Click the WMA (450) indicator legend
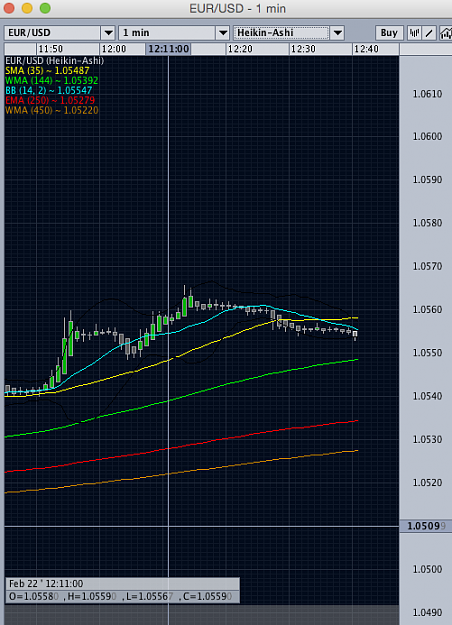 point(51,110)
